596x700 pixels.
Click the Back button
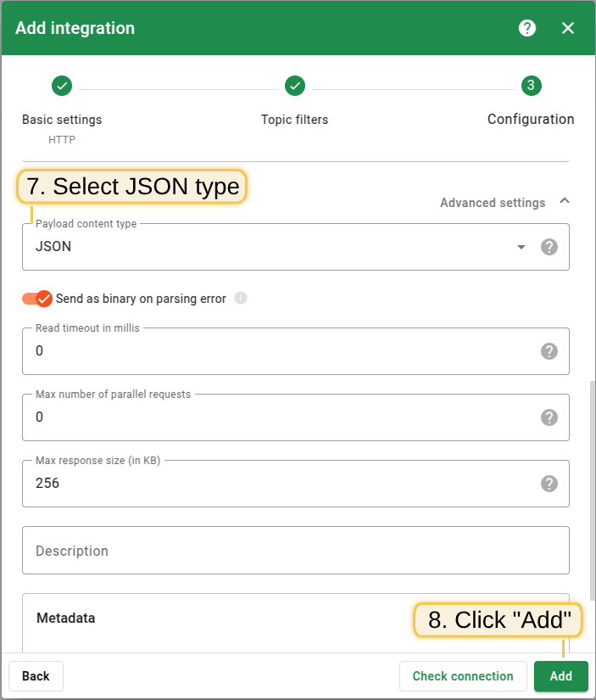click(x=36, y=676)
